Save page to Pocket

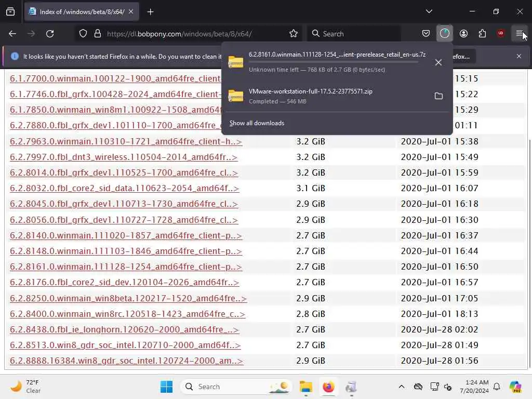[x=426, y=34]
